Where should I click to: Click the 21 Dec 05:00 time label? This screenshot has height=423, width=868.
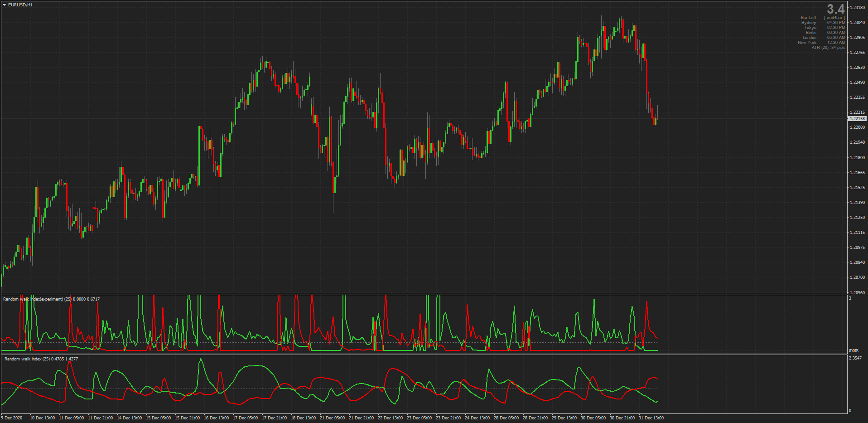333,418
